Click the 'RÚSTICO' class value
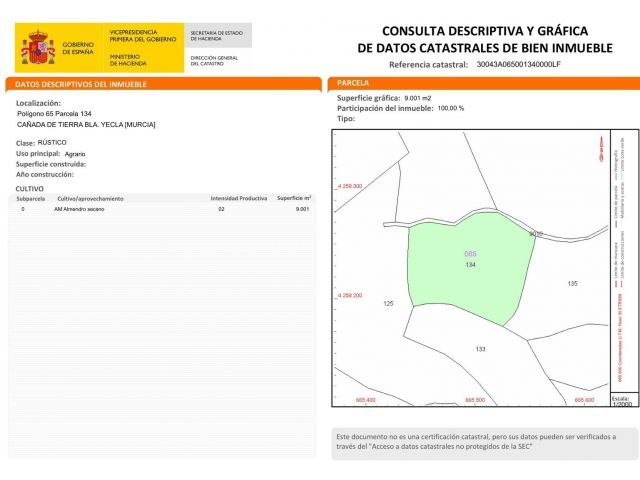The width and height of the screenshot is (640, 480). coord(52,142)
